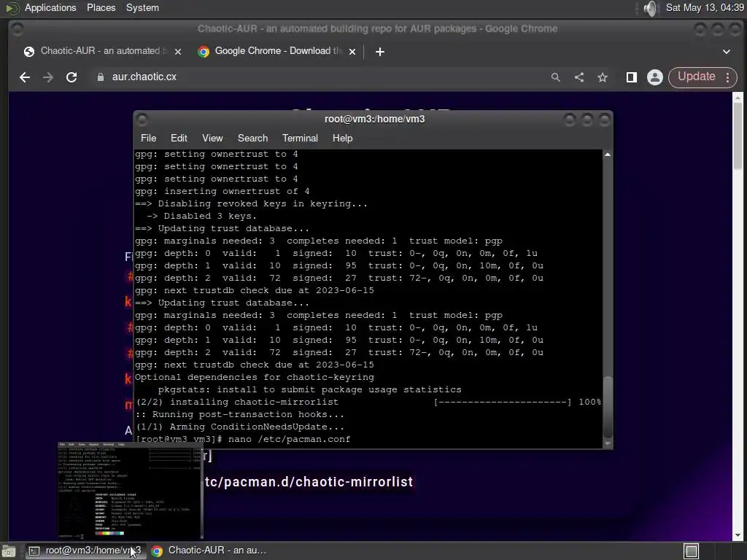The height and width of the screenshot is (560, 747).
Task: Click the volume speaker icon
Action: [x=650, y=8]
